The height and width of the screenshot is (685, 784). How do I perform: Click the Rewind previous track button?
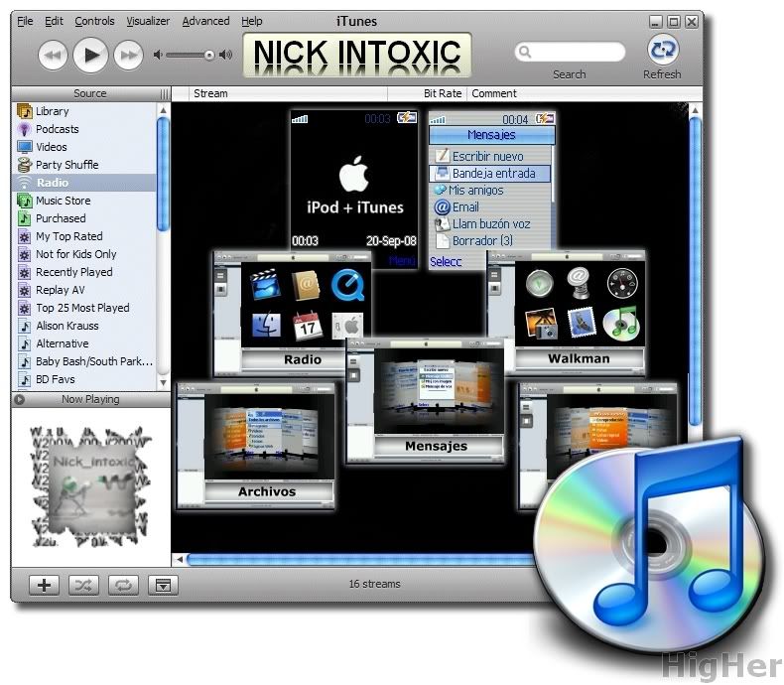[53, 55]
